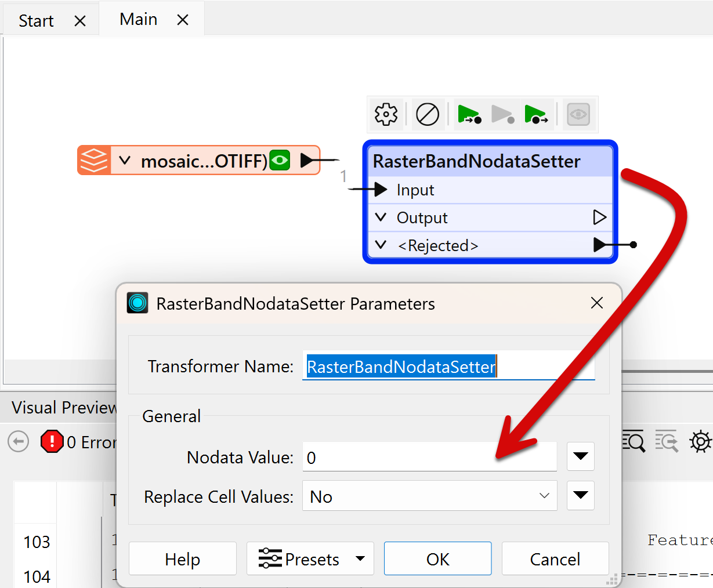Viewport: 713px width, 588px height.
Task: Select the Main canvas tab
Action: [139, 20]
